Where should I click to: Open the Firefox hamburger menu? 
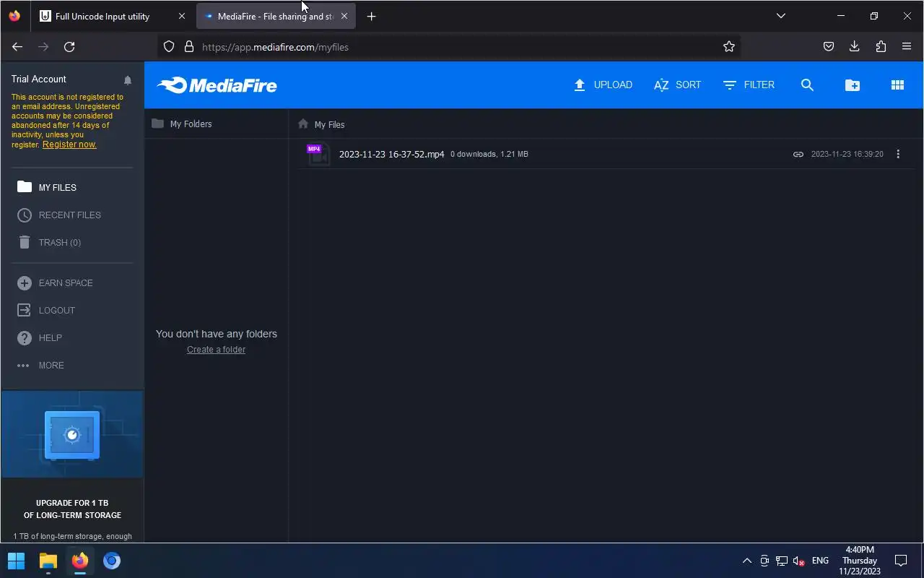click(x=907, y=46)
